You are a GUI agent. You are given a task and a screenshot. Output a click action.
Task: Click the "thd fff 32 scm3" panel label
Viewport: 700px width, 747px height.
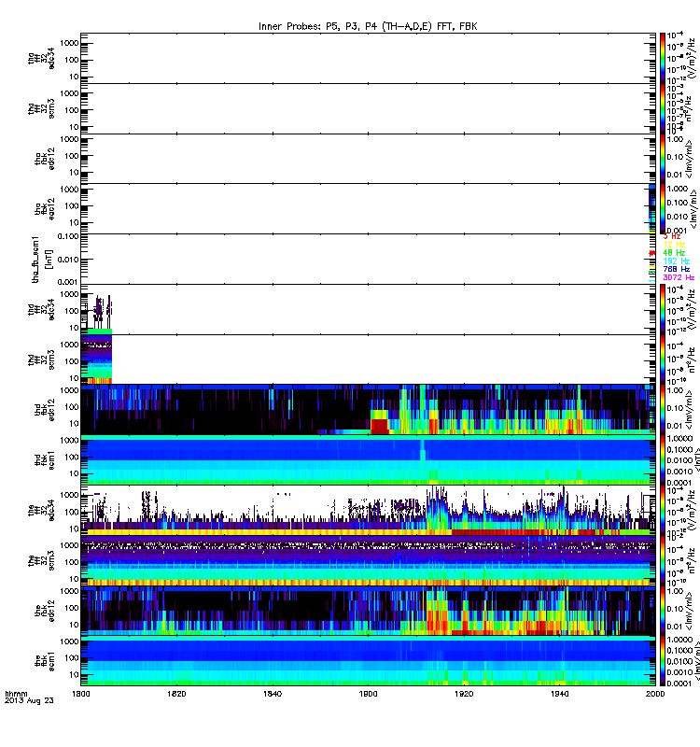tap(41, 359)
